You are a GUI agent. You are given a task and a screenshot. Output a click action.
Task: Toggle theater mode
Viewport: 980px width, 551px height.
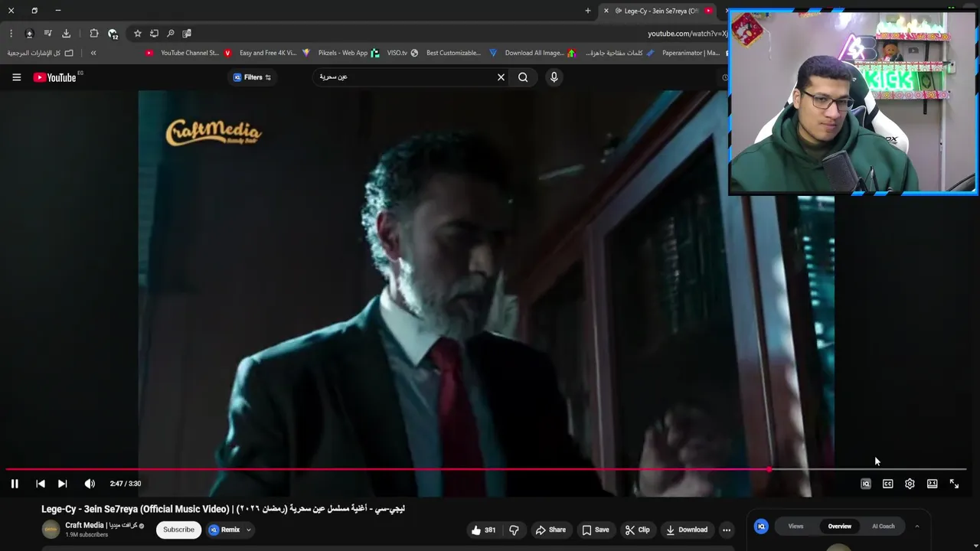(932, 484)
